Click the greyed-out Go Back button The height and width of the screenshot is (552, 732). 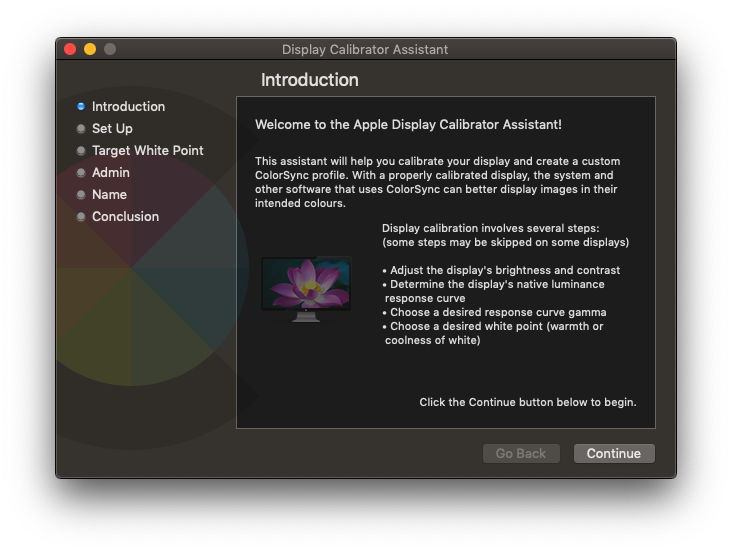pyautogui.click(x=521, y=453)
